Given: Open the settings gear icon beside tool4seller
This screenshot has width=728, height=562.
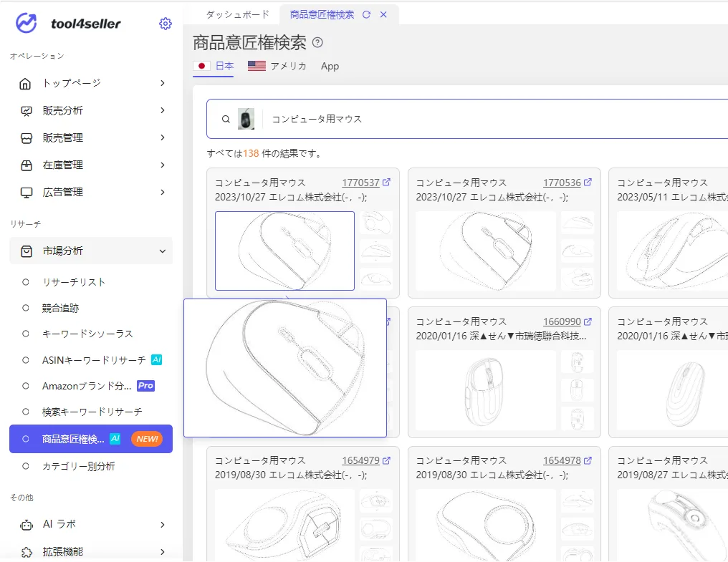Looking at the screenshot, I should coord(166,24).
